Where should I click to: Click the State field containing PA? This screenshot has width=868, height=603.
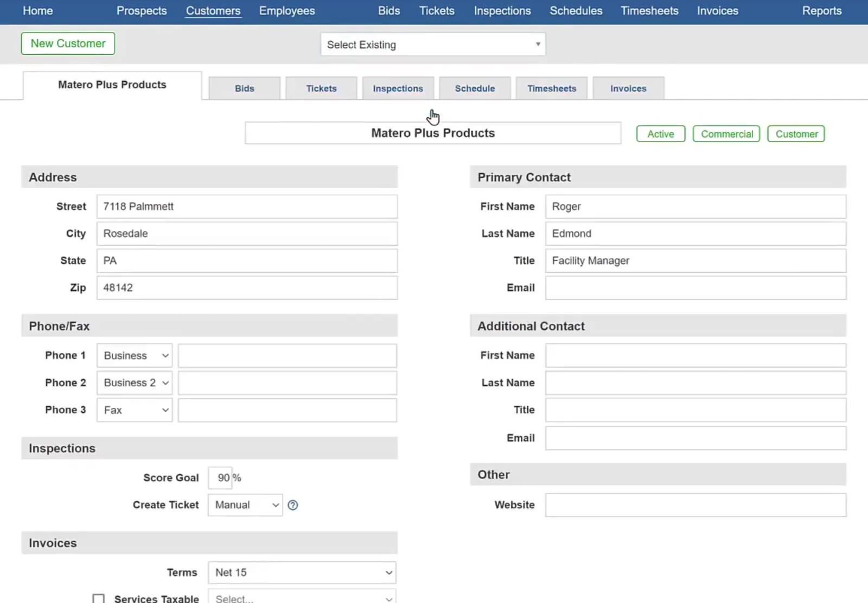(247, 261)
